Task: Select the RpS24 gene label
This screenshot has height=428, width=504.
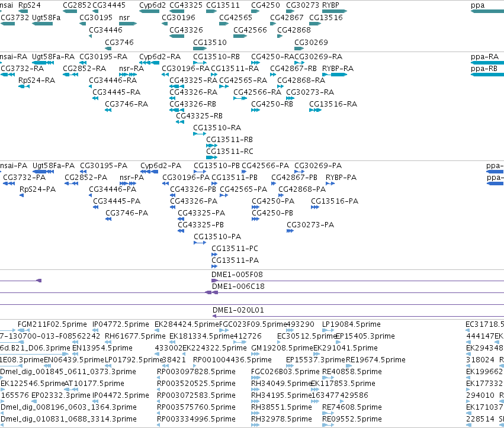Action: [29, 5]
